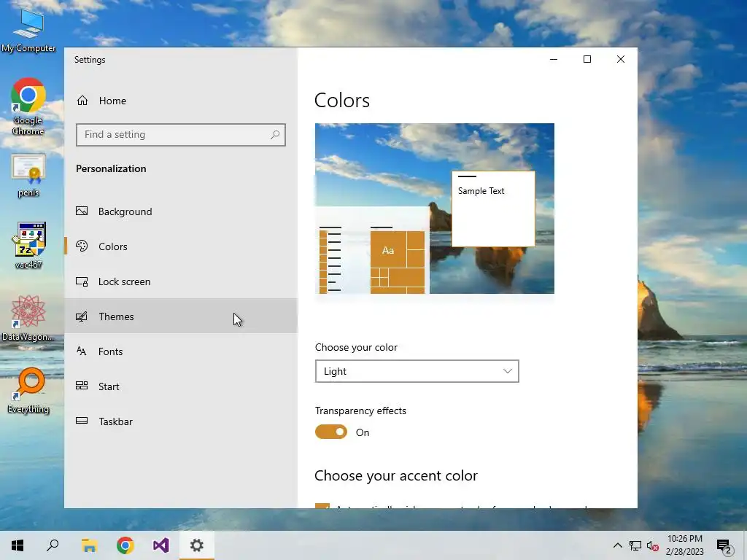Go to Settings Home
This screenshot has height=560, width=747.
click(x=181, y=101)
